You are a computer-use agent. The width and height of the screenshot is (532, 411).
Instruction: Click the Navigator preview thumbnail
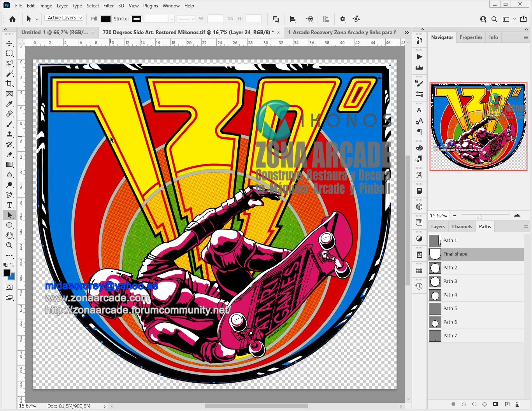pos(478,127)
